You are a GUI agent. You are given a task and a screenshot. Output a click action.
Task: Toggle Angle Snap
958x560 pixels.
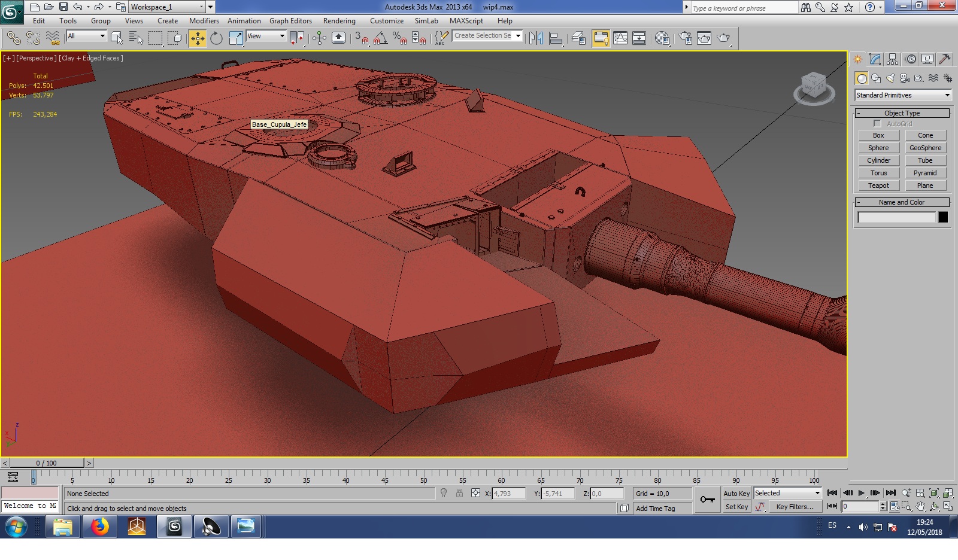[380, 38]
